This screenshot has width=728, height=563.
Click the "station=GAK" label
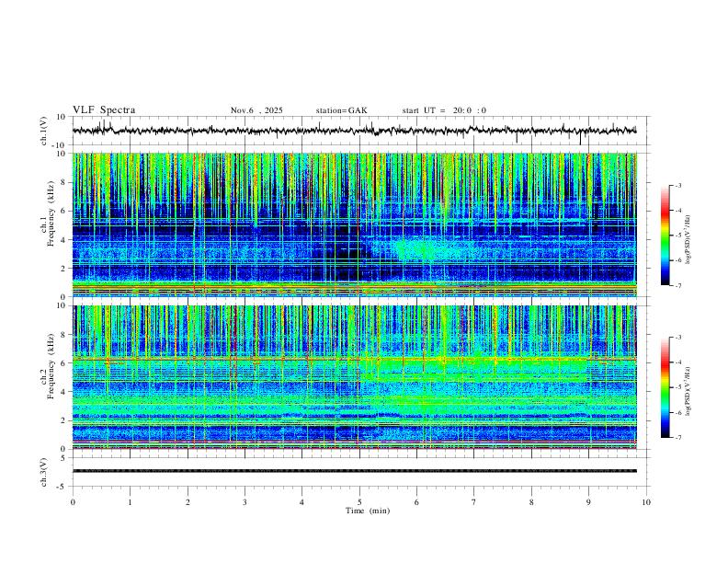(x=342, y=110)
